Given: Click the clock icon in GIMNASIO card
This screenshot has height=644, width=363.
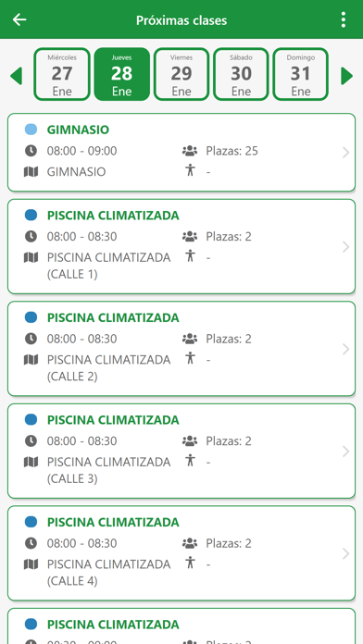Looking at the screenshot, I should pos(31,151).
